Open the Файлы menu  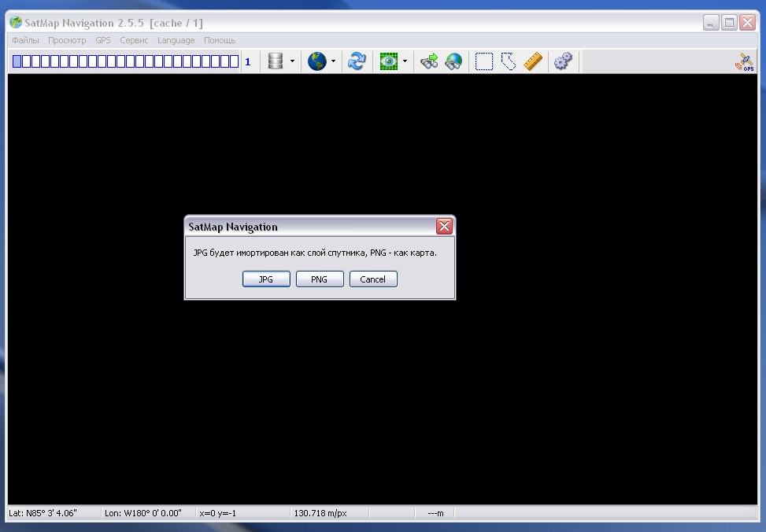pos(25,40)
